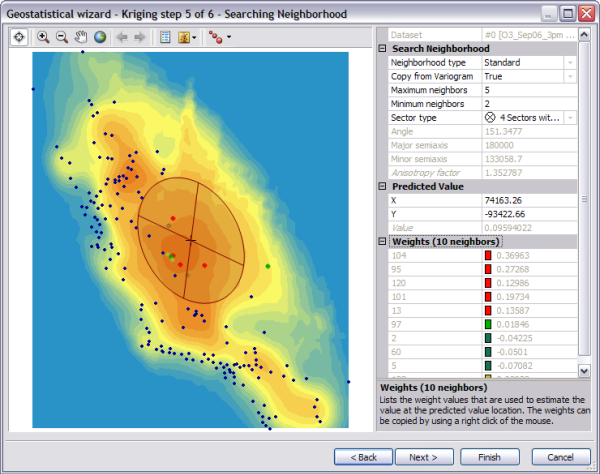The height and width of the screenshot is (474, 600).
Task: Click the dark green swatch for neighbor 2
Action: pyautogui.click(x=488, y=338)
